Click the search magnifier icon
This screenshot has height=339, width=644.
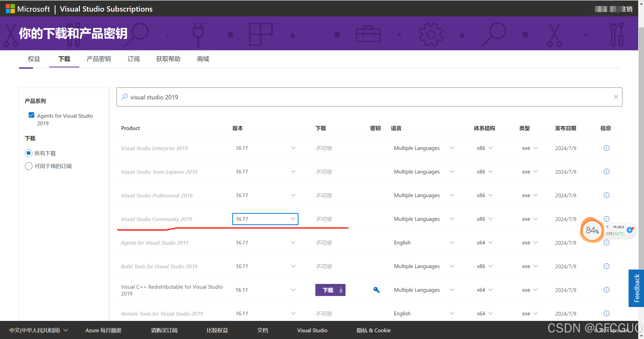coord(124,97)
